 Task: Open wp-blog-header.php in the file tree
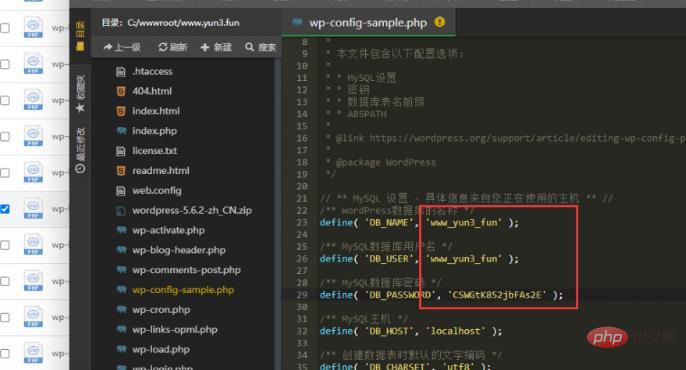tap(179, 250)
